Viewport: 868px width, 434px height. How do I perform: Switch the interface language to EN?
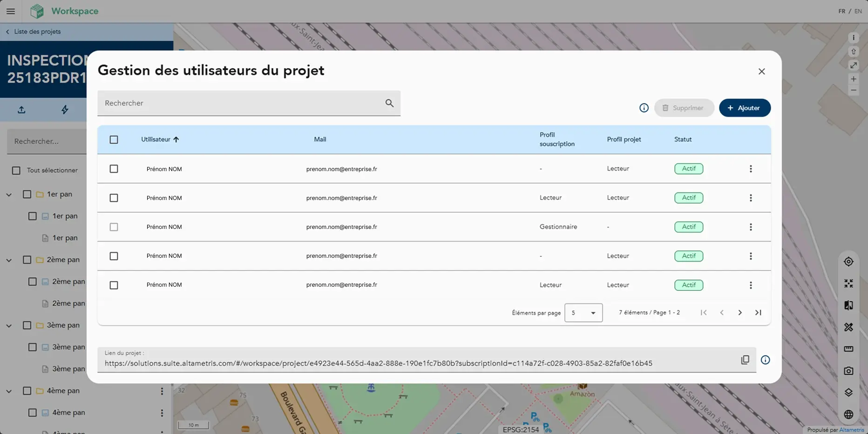857,11
